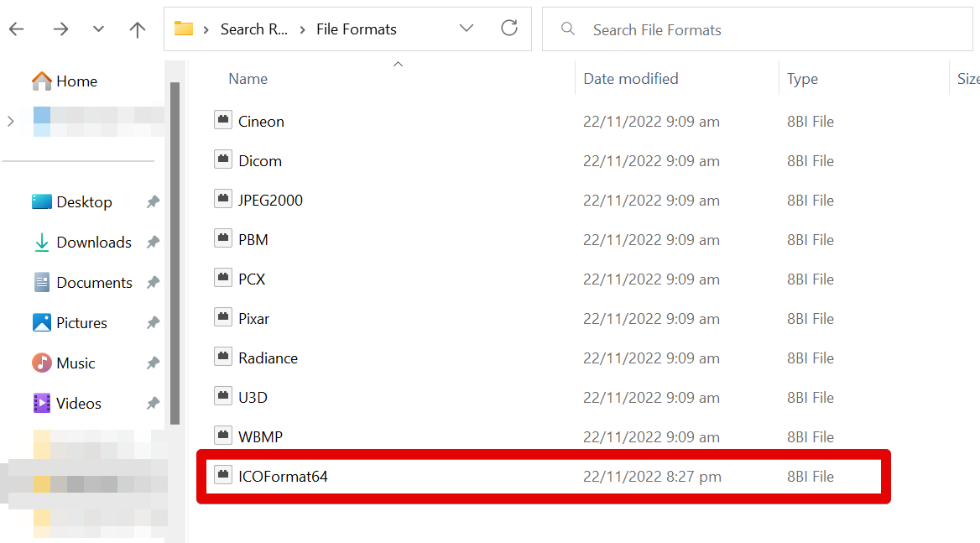The image size is (980, 543).
Task: Open Home in the navigation pane
Action: (76, 81)
